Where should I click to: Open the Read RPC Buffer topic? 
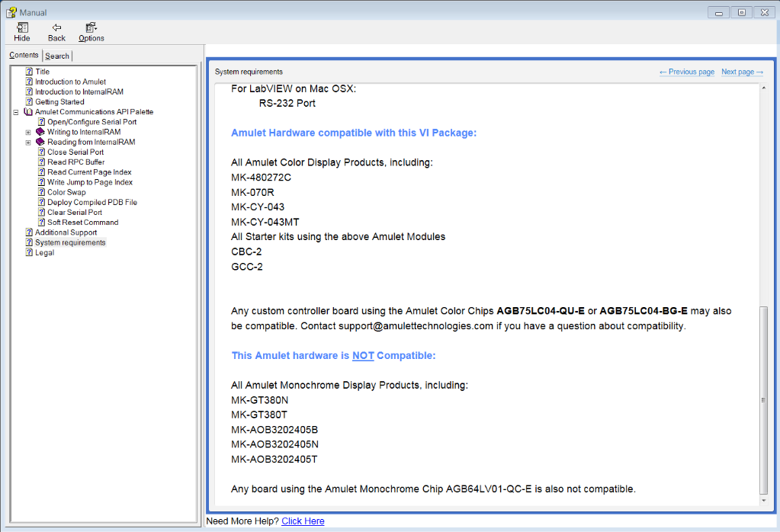76,162
